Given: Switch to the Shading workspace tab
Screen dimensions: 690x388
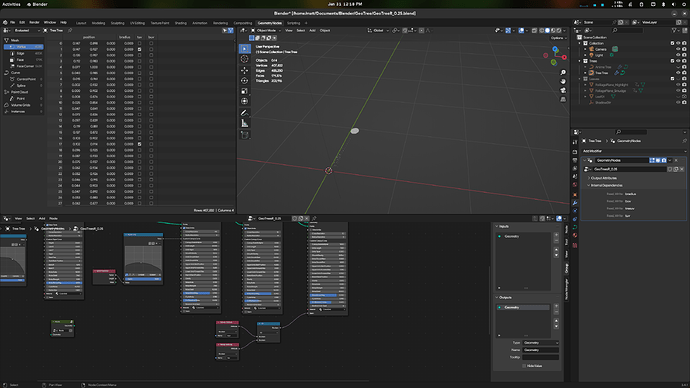Looking at the screenshot, I should [180, 23].
